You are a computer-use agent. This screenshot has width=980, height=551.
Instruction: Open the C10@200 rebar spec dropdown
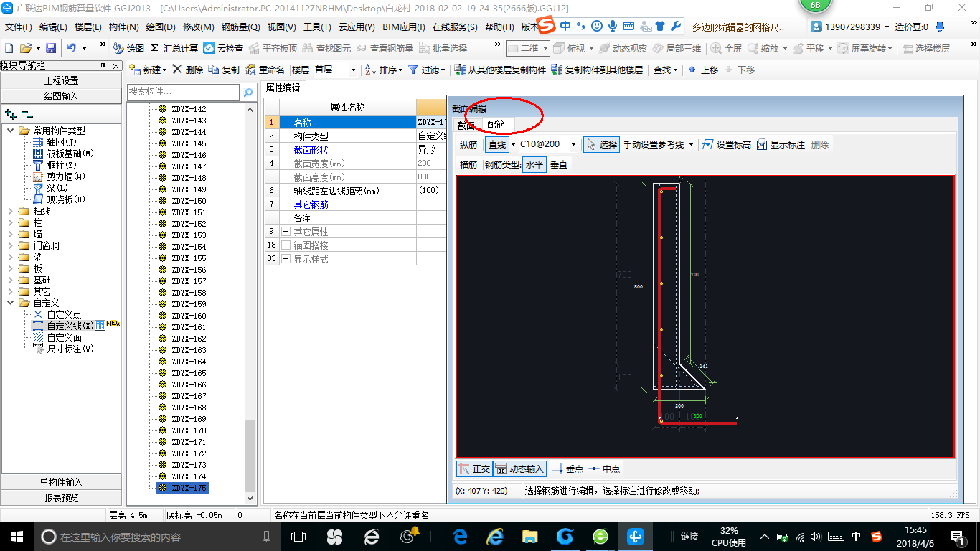pos(573,144)
